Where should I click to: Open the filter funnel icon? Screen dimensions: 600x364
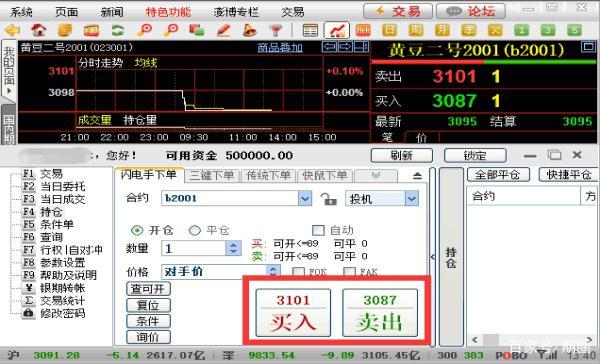[x=275, y=30]
